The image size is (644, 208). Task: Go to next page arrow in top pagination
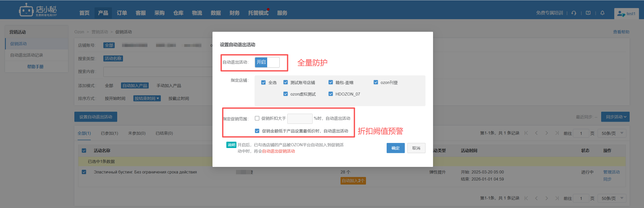pos(546,133)
